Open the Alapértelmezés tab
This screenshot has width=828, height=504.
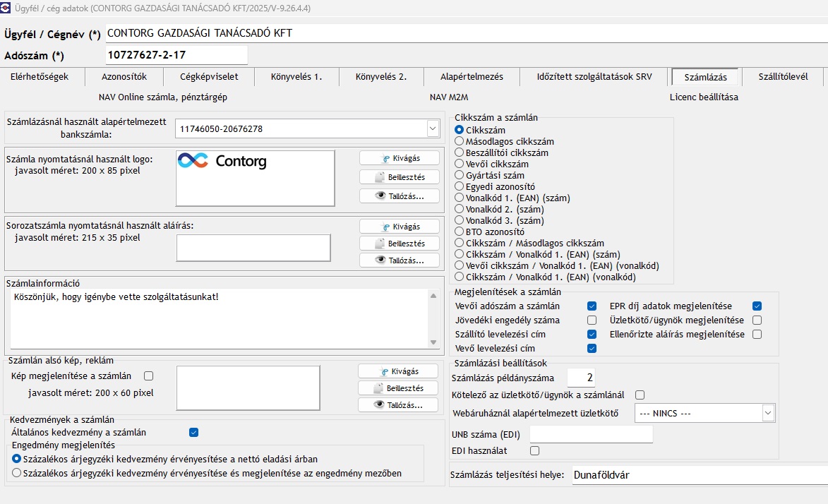(472, 77)
